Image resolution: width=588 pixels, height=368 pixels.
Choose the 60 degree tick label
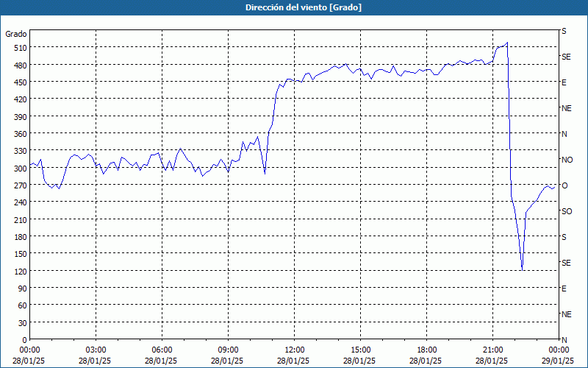pyautogui.click(x=23, y=305)
